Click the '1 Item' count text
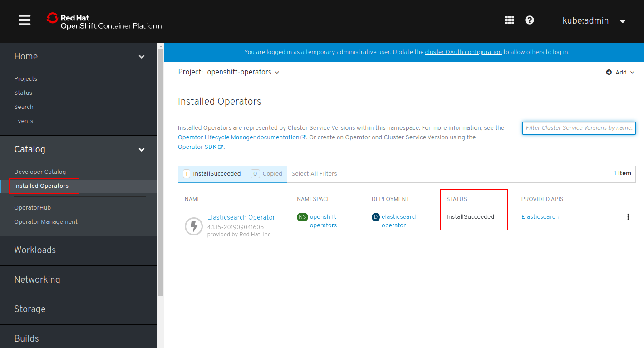The width and height of the screenshot is (644, 348). pyautogui.click(x=622, y=173)
